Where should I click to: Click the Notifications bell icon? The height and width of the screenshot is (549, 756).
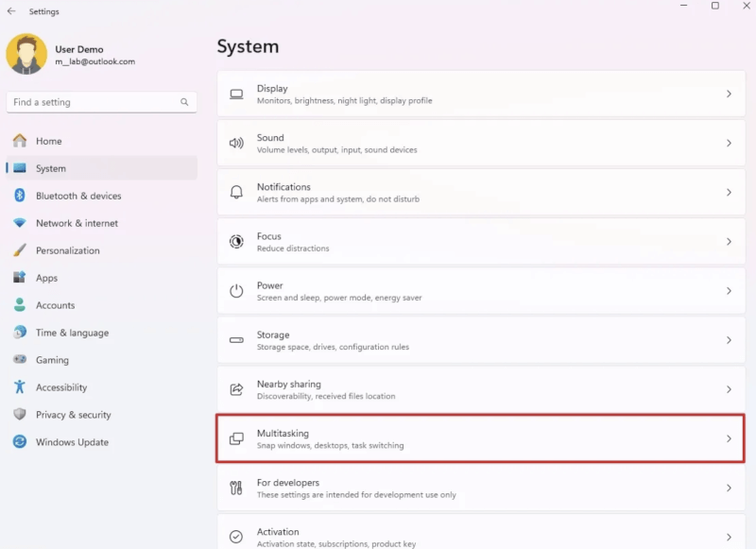click(x=236, y=193)
